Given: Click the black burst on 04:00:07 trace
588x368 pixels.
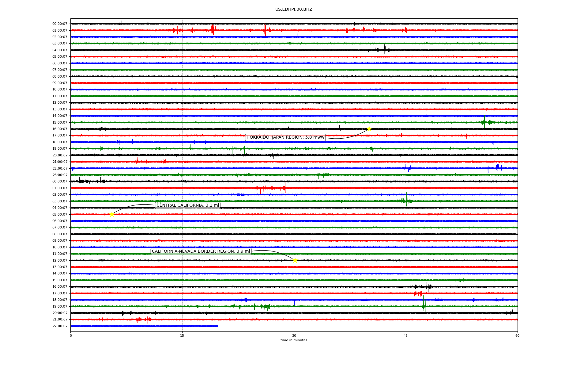Looking at the screenshot, I should [x=385, y=50].
